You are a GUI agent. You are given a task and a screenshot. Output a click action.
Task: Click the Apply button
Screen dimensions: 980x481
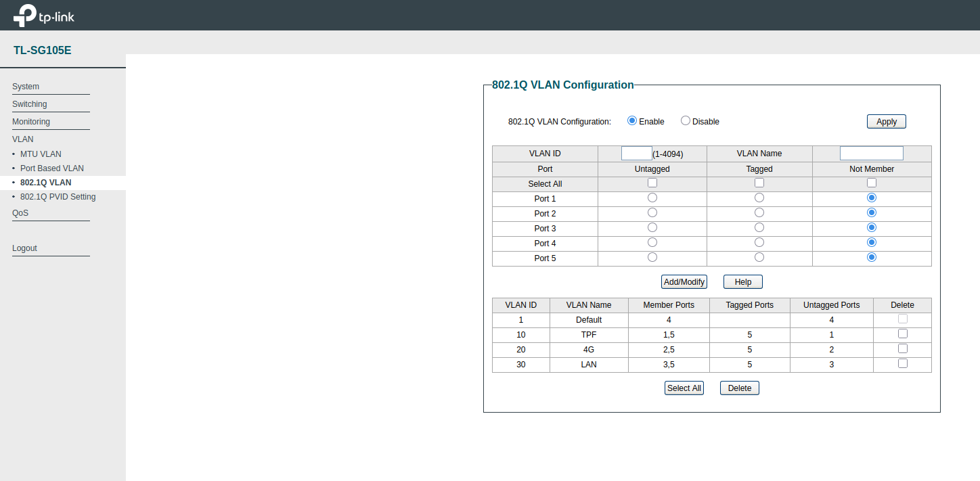(x=886, y=122)
